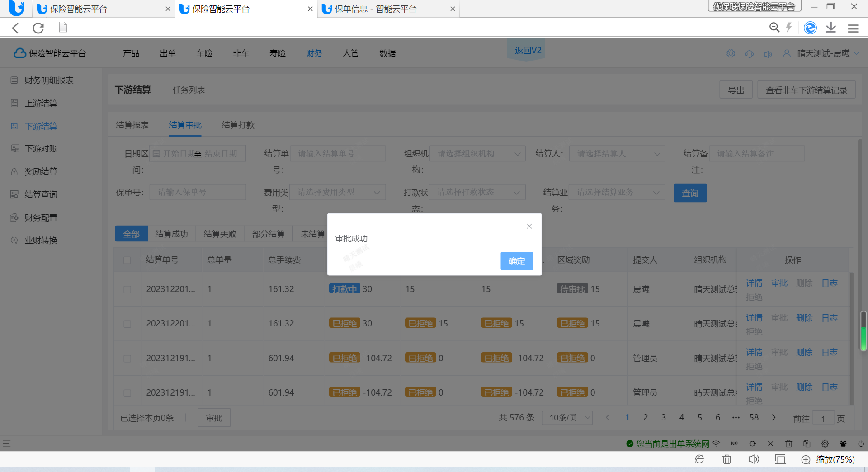Check the row with 打款中 status
Image resolution: width=868 pixels, height=472 pixels.
(127, 289)
